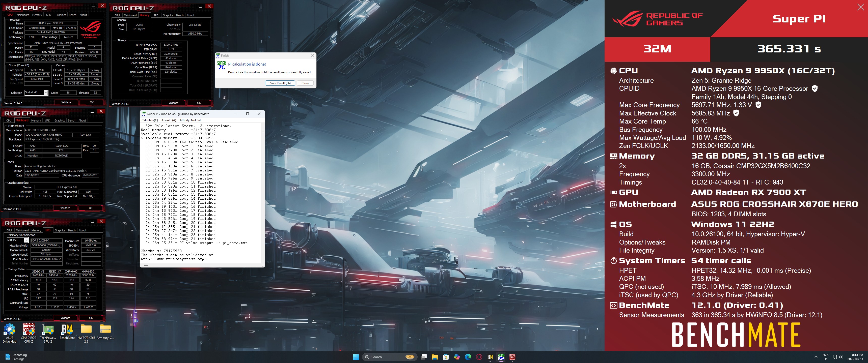Select the 'Checksum: 7917E950' line
868x363 pixels.
click(161, 251)
